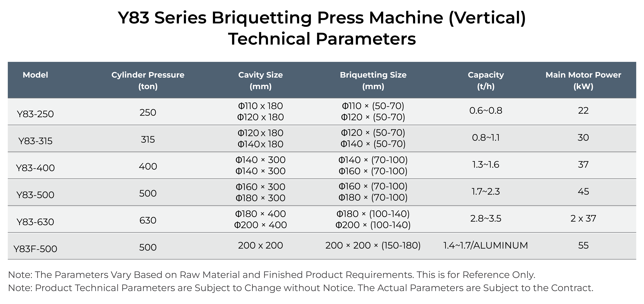Screen dimensions: 644x304
Task: Click the 315 cylinder pressure value
Action: [x=148, y=139]
